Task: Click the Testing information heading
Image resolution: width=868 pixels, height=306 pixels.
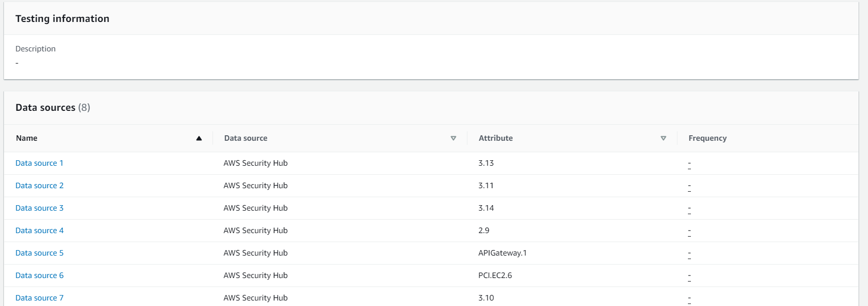Action: 62,18
